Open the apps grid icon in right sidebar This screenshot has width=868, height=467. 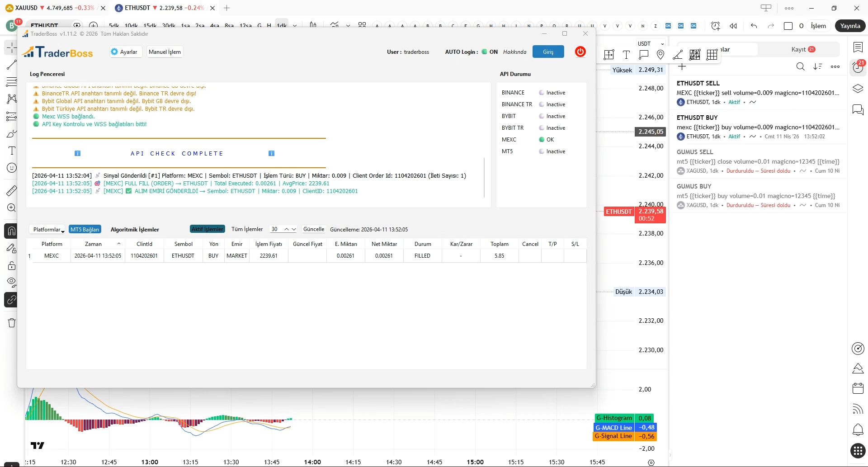858,451
